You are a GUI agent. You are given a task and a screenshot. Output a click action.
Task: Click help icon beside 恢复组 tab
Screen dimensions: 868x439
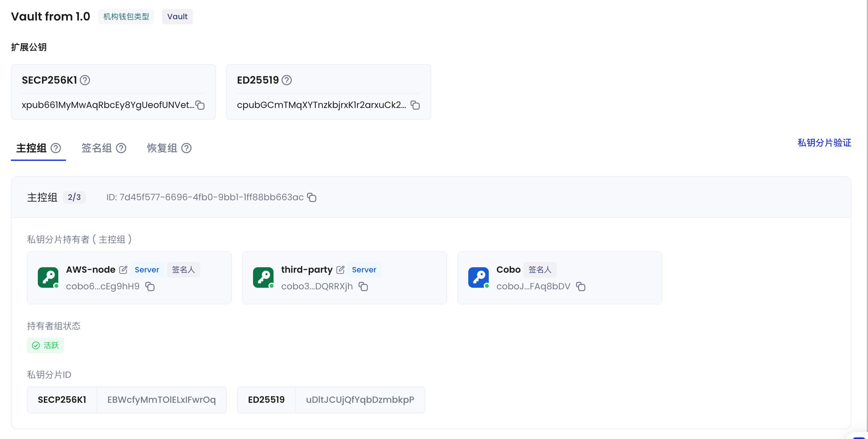pos(186,148)
